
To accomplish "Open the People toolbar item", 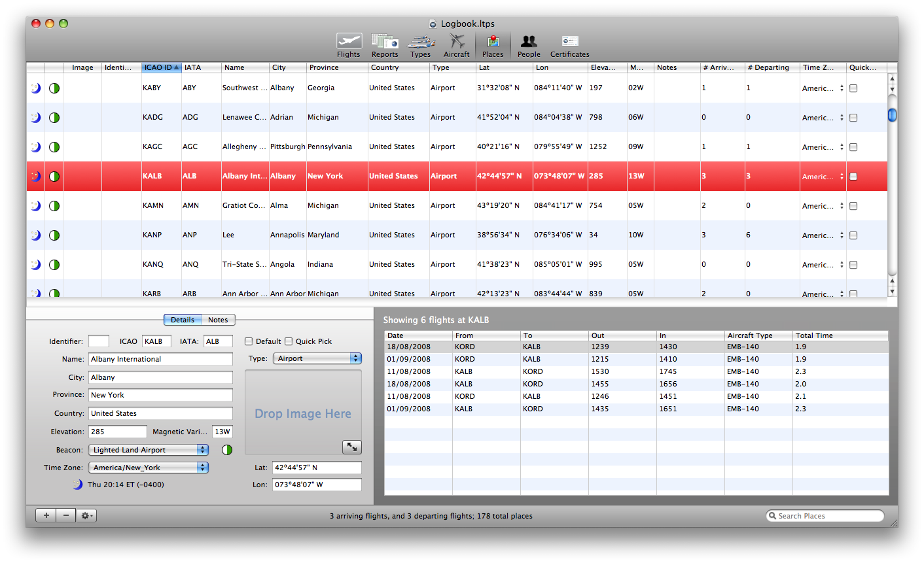I will (529, 46).
